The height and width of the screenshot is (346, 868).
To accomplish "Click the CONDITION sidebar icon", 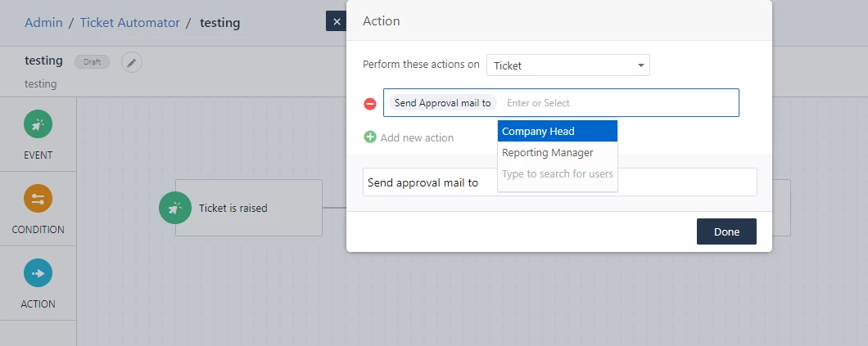I will click(38, 199).
